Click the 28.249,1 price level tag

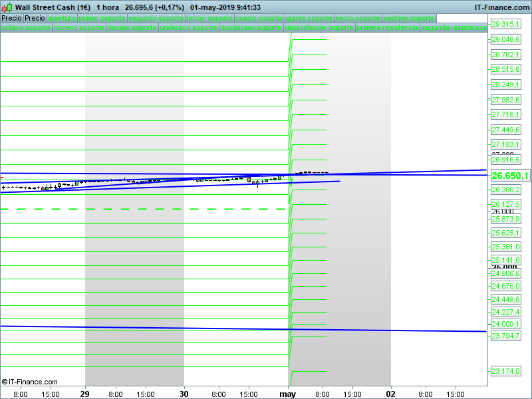(x=505, y=84)
